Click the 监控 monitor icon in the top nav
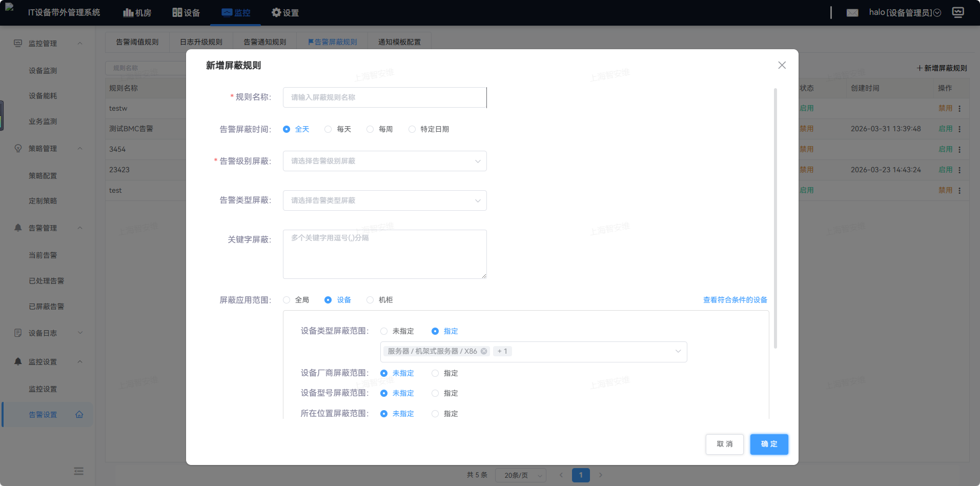Viewport: 980px width, 486px height. pyautogui.click(x=227, y=12)
